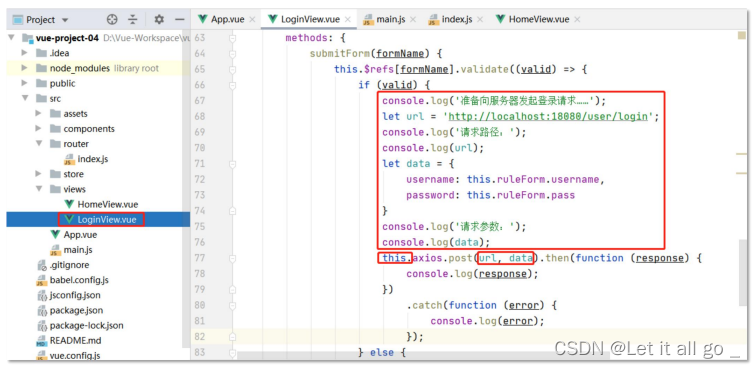Collapse the views folder
755x368 pixels.
39,189
